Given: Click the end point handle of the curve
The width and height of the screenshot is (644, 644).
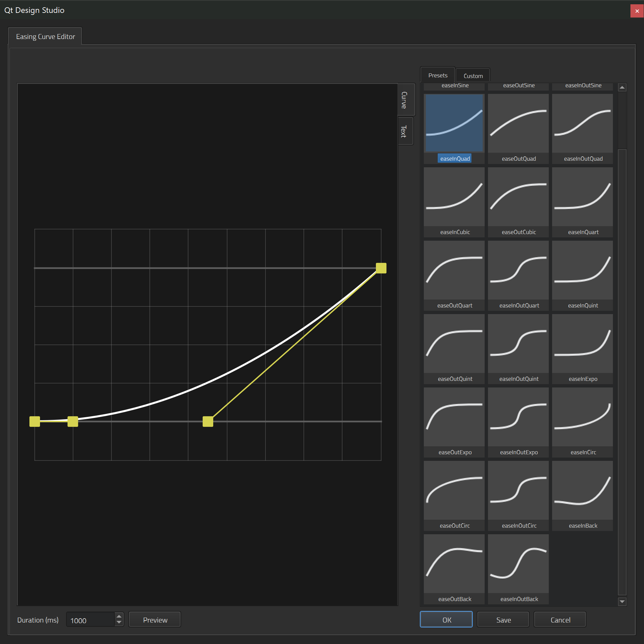Looking at the screenshot, I should [381, 268].
